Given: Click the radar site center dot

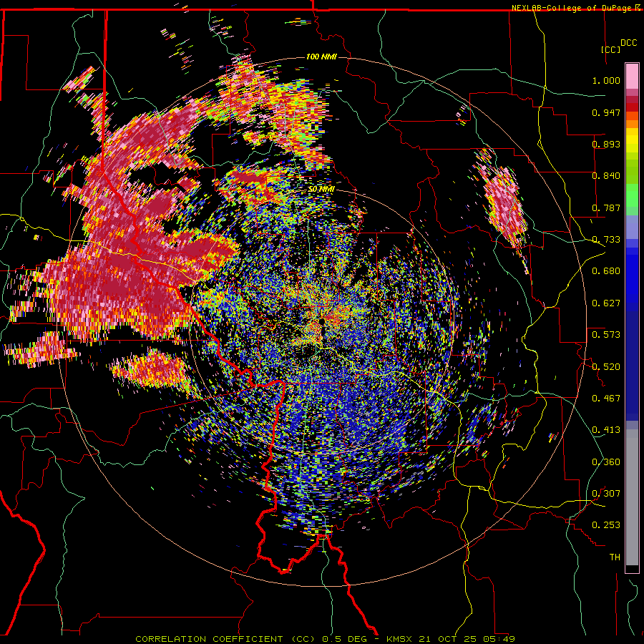Looking at the screenshot, I should coord(321,321).
